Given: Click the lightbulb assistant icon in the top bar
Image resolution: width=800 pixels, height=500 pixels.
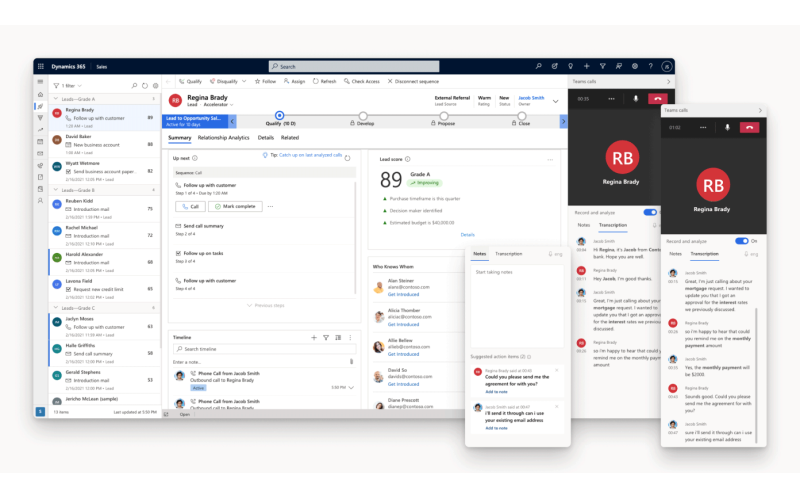Looking at the screenshot, I should pos(570,66).
